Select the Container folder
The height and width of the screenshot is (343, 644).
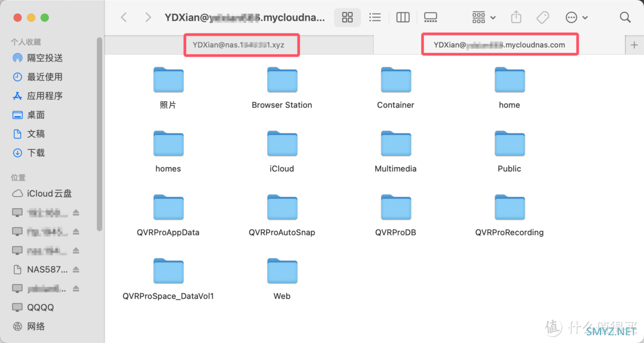(395, 87)
